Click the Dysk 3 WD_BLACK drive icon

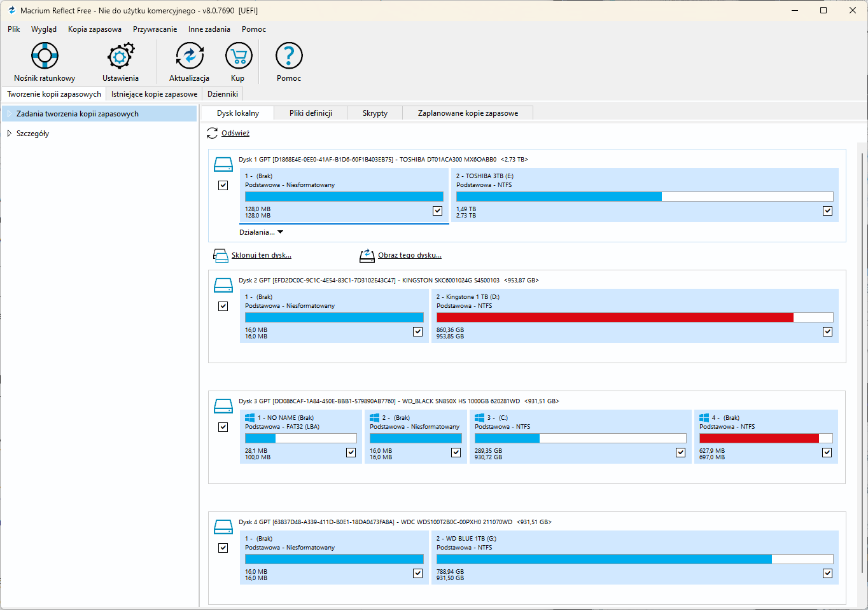pyautogui.click(x=223, y=405)
